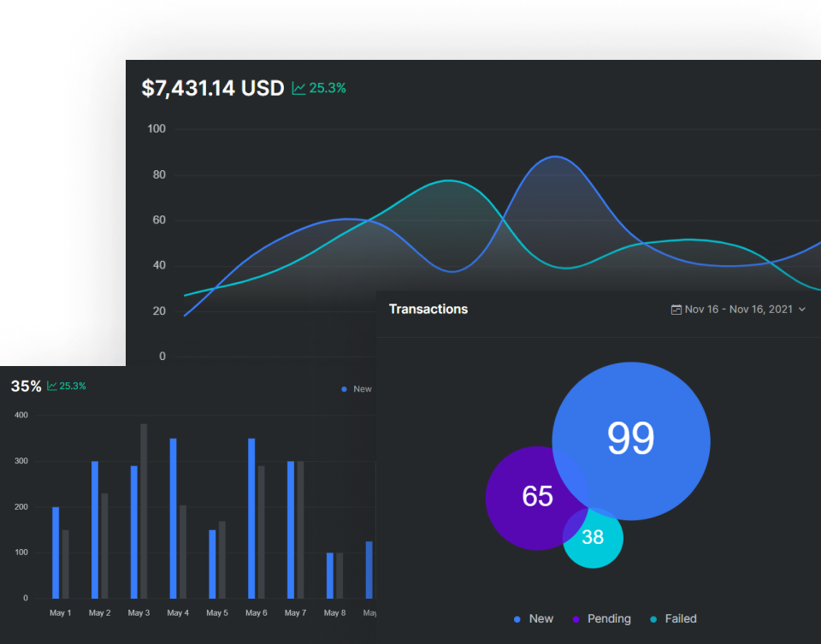Select the purple 65 bubble
821x644 pixels.
click(x=530, y=497)
